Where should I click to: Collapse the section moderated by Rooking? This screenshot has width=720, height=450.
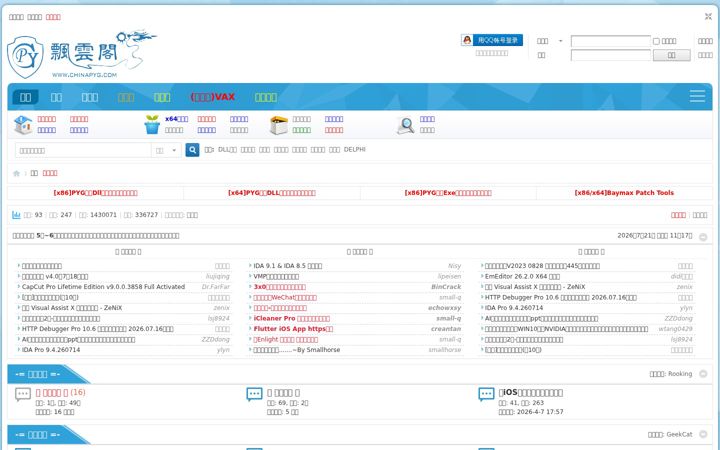tap(703, 374)
